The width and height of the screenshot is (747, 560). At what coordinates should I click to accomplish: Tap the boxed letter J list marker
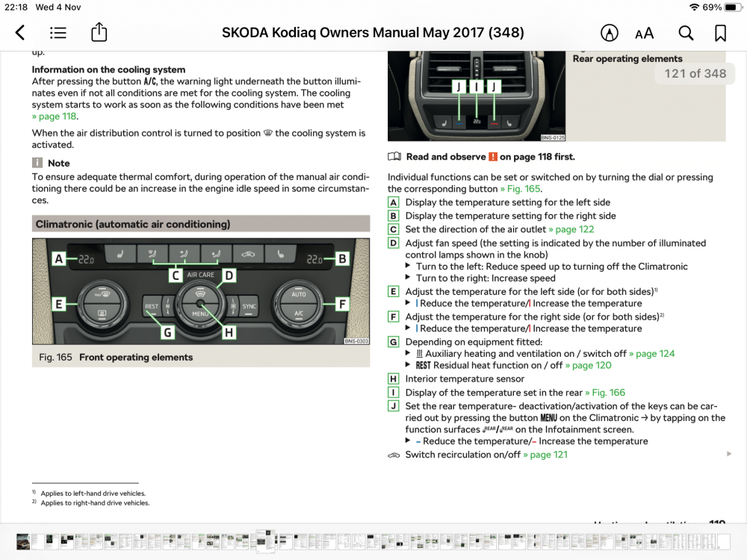(x=394, y=406)
